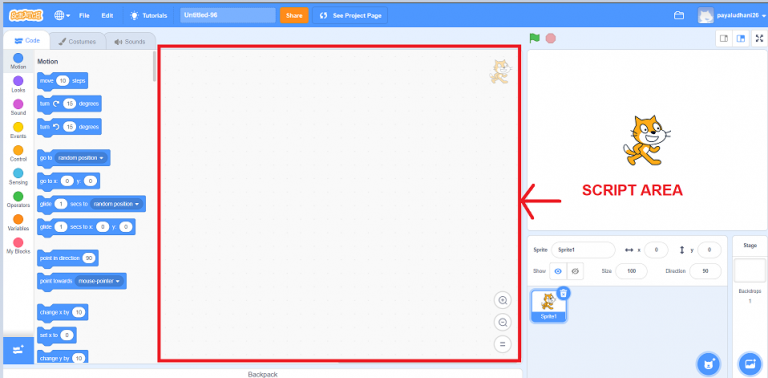Viewport: 768px width, 378px height.
Task: Open the File menu
Action: pyautogui.click(x=84, y=15)
